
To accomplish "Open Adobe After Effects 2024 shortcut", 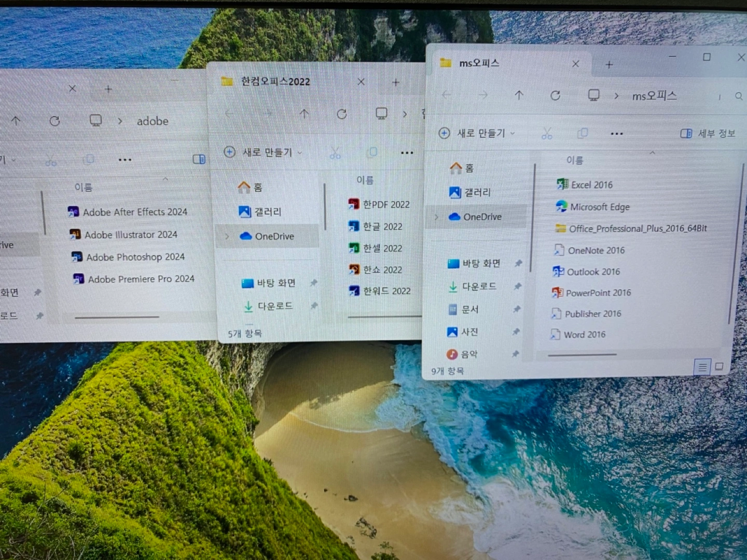I will coord(128,212).
